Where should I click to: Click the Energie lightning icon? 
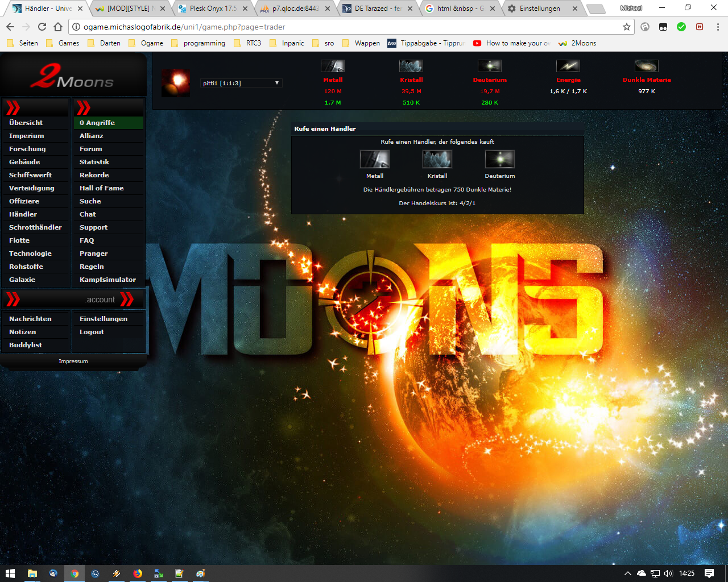pos(568,66)
